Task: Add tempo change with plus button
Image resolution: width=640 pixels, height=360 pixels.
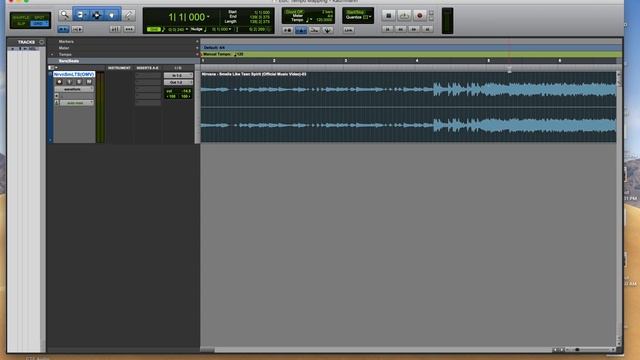Action: [x=197, y=55]
